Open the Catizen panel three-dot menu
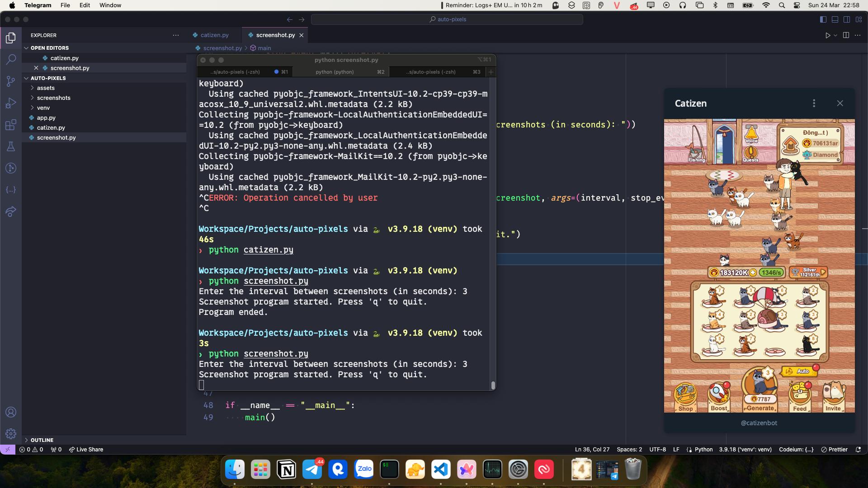868x488 pixels. tap(814, 103)
